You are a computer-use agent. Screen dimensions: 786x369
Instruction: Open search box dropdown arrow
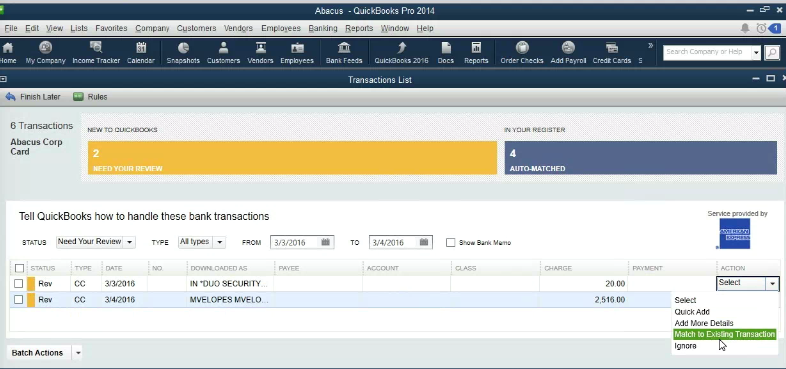click(756, 52)
